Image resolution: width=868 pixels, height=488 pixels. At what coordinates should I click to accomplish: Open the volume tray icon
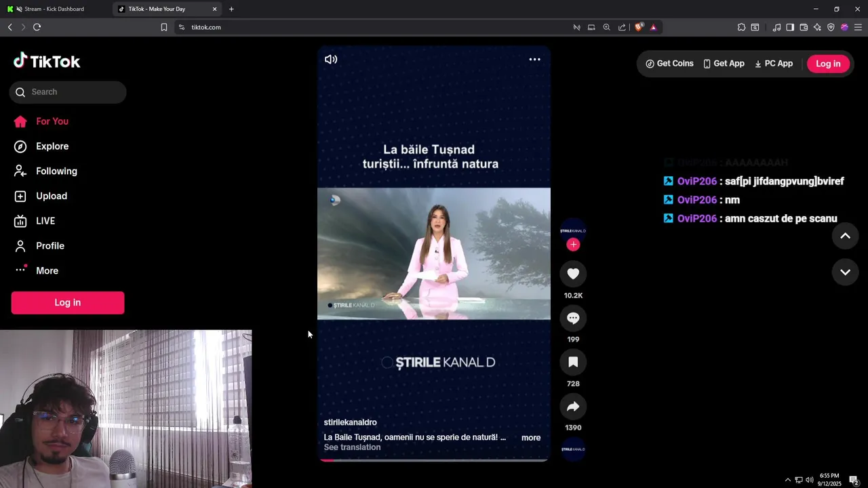click(809, 480)
